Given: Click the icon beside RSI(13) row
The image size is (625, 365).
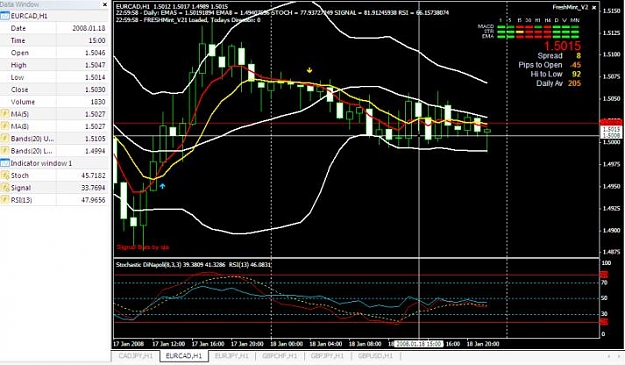Looking at the screenshot, I should point(5,200).
